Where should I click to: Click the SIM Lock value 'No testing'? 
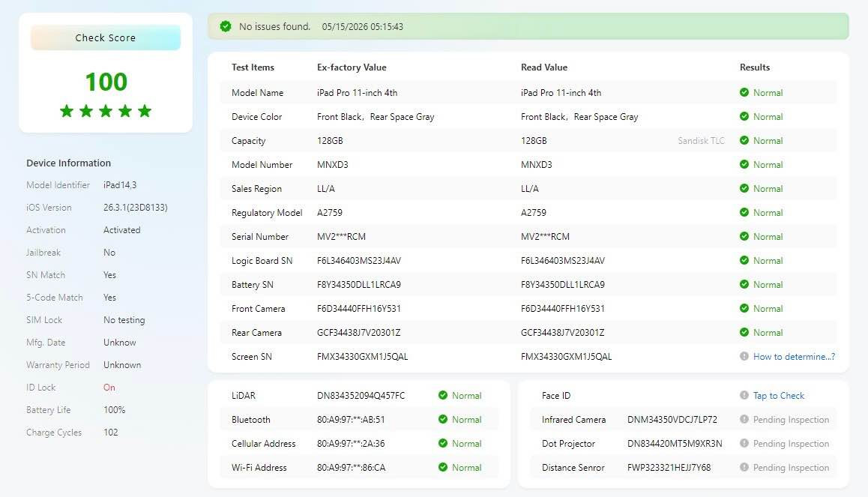[x=124, y=320]
